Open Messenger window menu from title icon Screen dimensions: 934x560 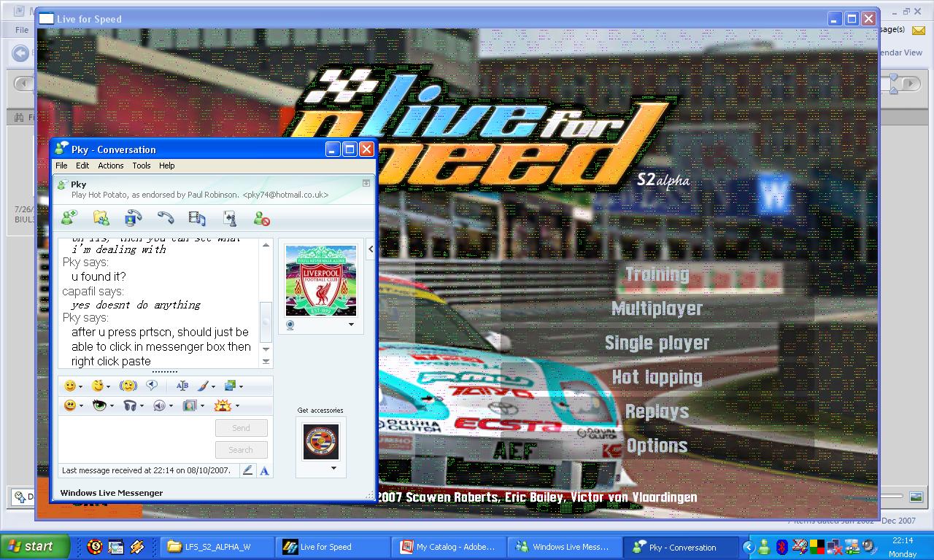[x=61, y=149]
